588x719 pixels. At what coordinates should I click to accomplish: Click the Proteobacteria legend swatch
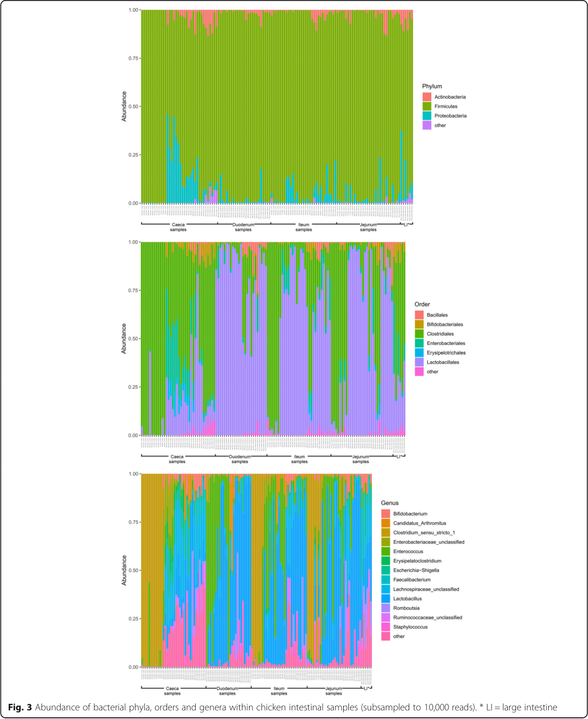pyautogui.click(x=427, y=116)
